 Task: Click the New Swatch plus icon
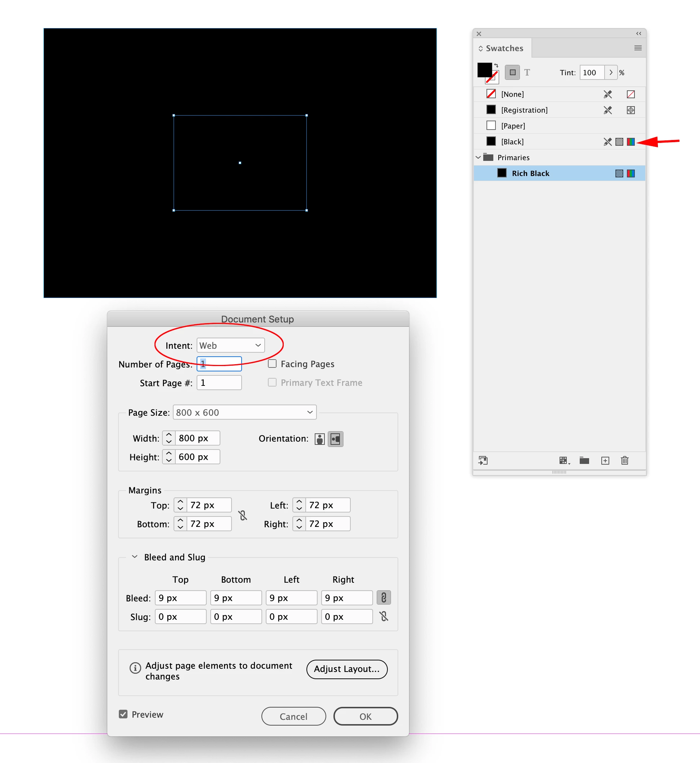coord(605,460)
